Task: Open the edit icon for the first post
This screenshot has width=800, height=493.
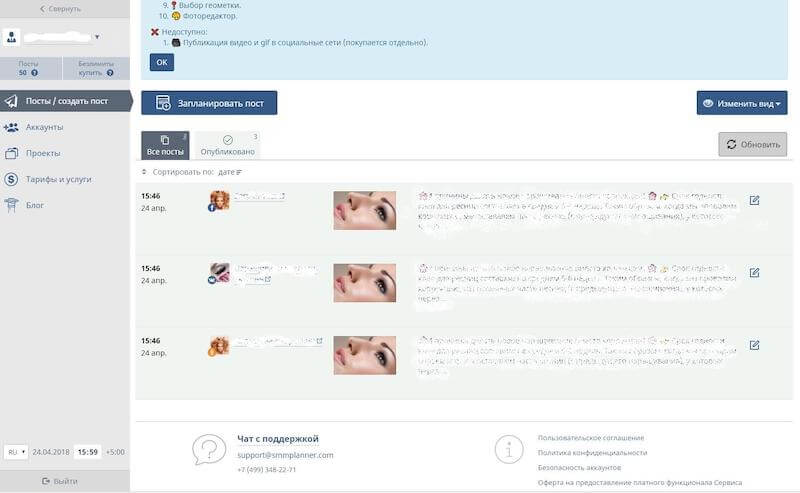Action: coord(754,201)
